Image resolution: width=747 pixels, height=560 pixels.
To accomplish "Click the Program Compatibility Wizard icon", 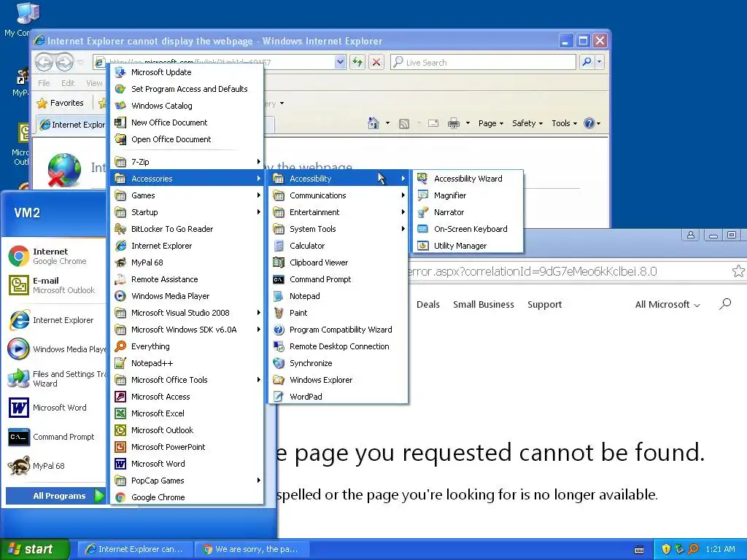I will (279, 330).
